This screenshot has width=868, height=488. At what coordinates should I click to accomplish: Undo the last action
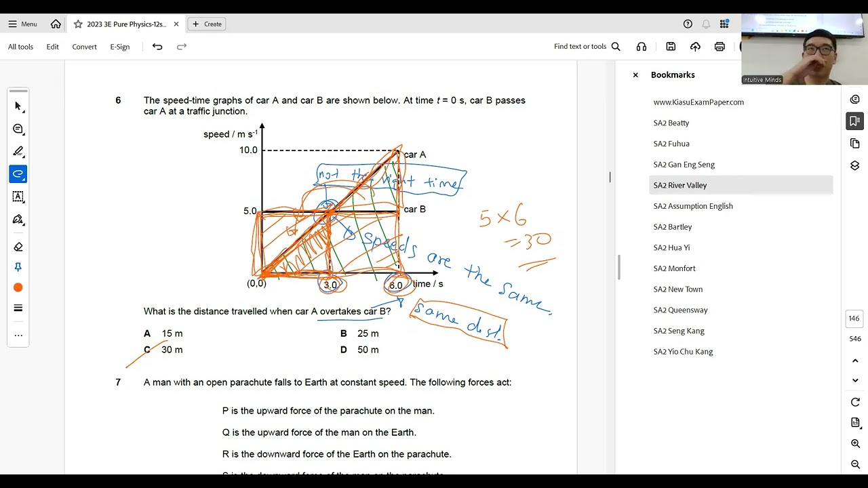[x=157, y=47]
